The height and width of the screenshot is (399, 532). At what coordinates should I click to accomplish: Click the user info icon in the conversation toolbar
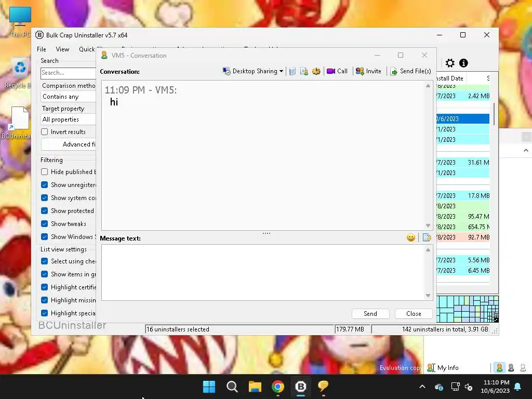point(304,71)
